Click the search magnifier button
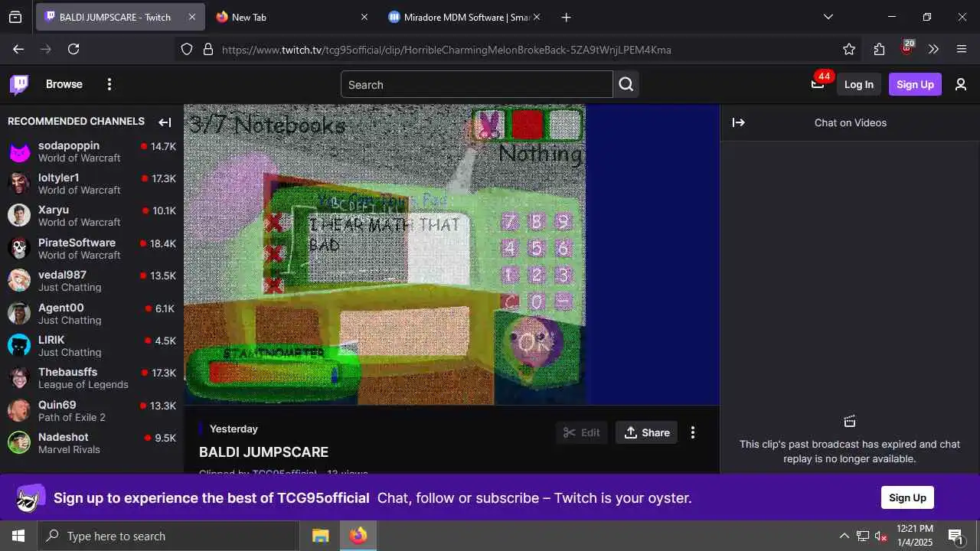 [x=626, y=84]
